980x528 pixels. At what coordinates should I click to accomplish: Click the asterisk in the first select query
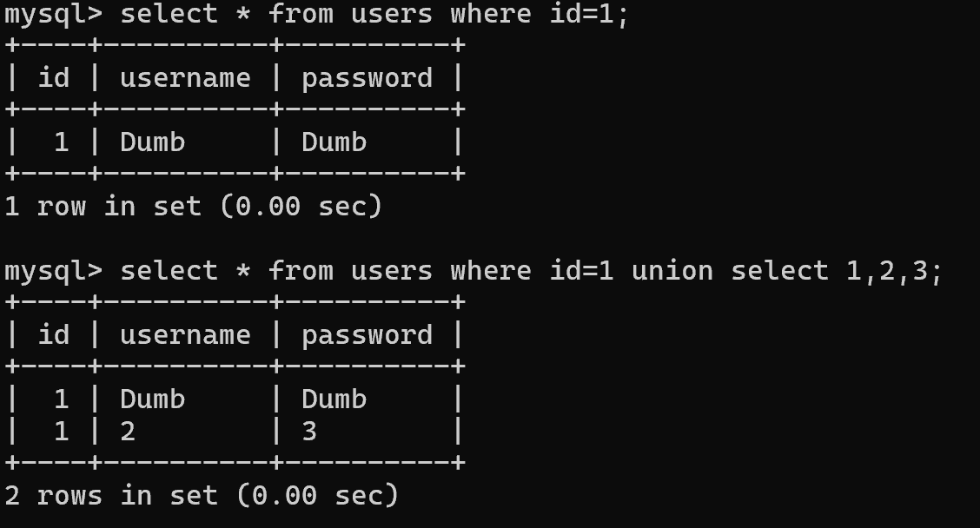(x=243, y=15)
